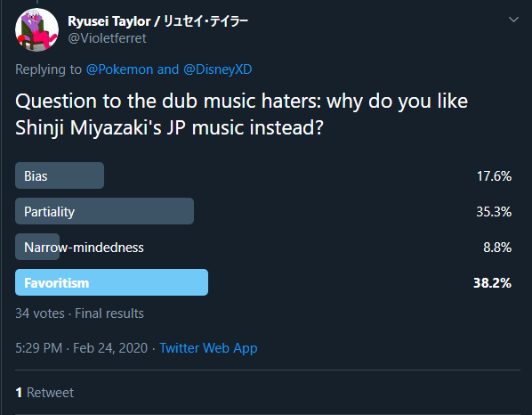Screen dimensions: 532x415
Task: Open the @DisneyXD mention link
Action: click(217, 69)
